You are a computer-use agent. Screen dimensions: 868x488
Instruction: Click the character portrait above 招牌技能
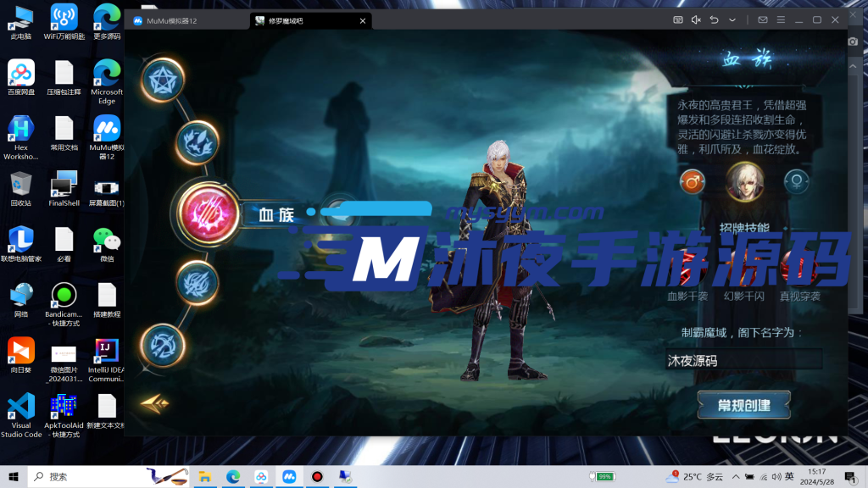point(745,181)
